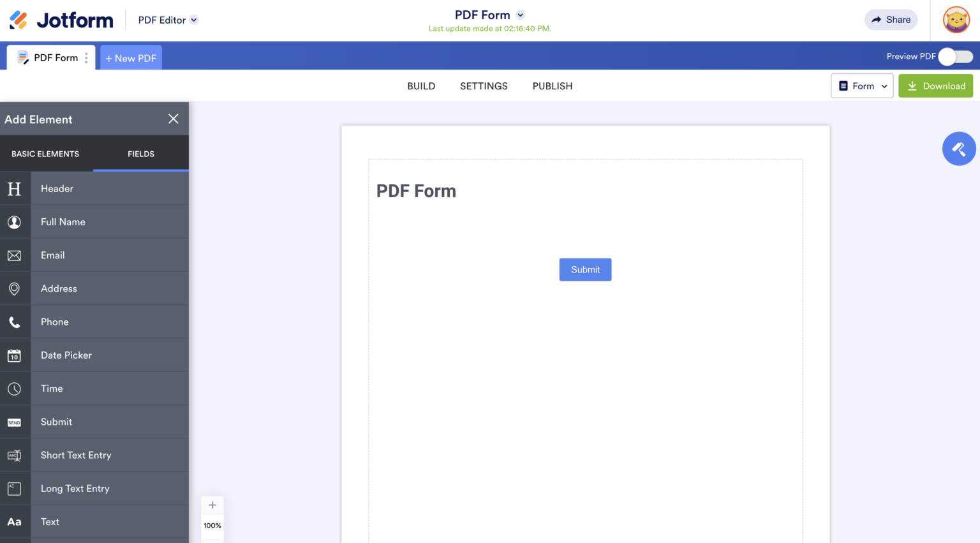Open the Form view selector dropdown

[862, 86]
